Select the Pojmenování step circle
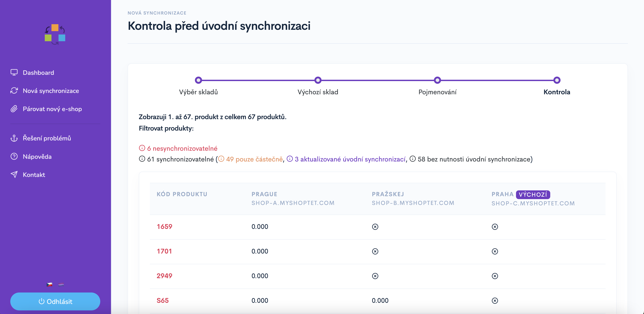Image resolution: width=644 pixels, height=314 pixels. tap(437, 80)
